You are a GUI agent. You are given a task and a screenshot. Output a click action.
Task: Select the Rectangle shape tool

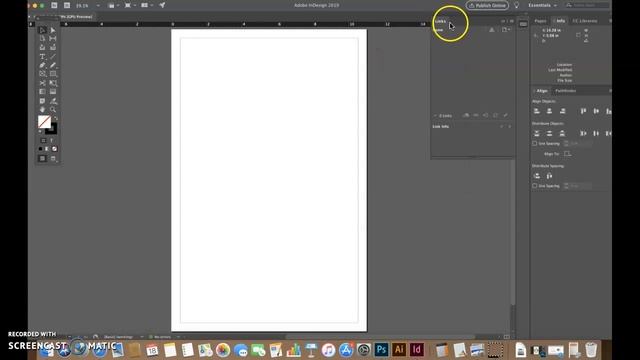point(53,74)
